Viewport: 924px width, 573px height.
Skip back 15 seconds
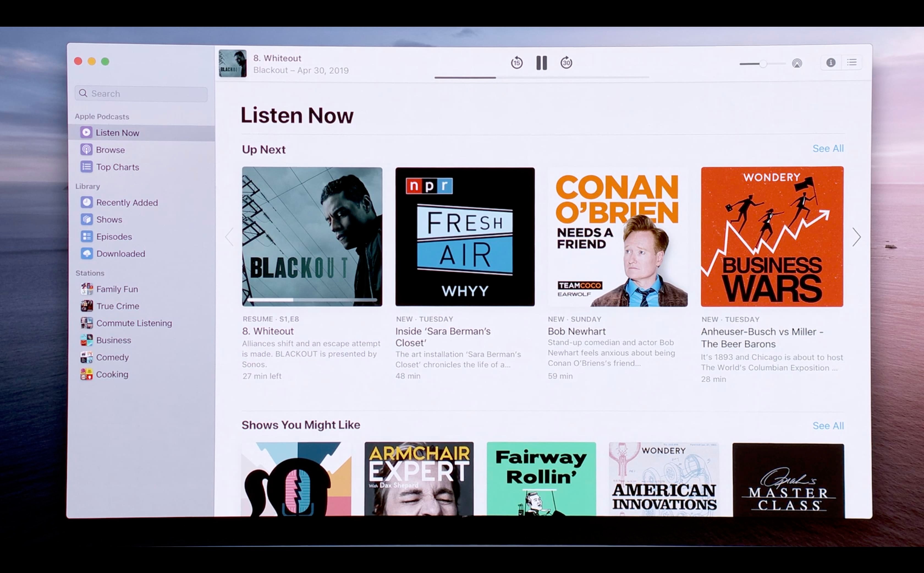(516, 62)
